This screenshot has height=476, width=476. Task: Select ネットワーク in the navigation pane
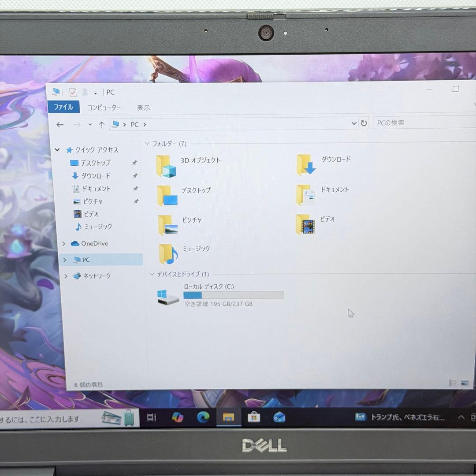[x=95, y=276]
